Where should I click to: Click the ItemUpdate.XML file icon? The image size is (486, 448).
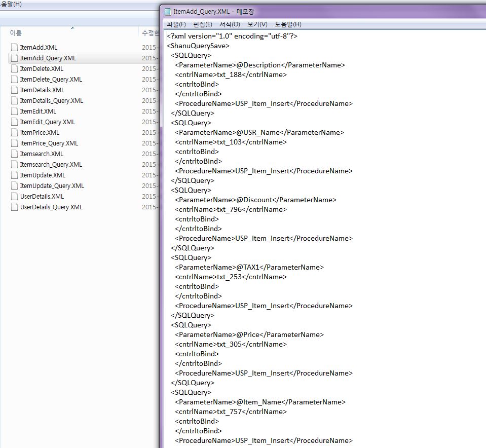(14, 175)
